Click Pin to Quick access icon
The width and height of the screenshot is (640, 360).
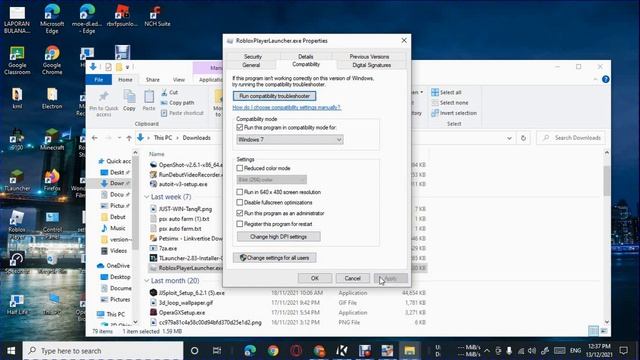point(104,104)
